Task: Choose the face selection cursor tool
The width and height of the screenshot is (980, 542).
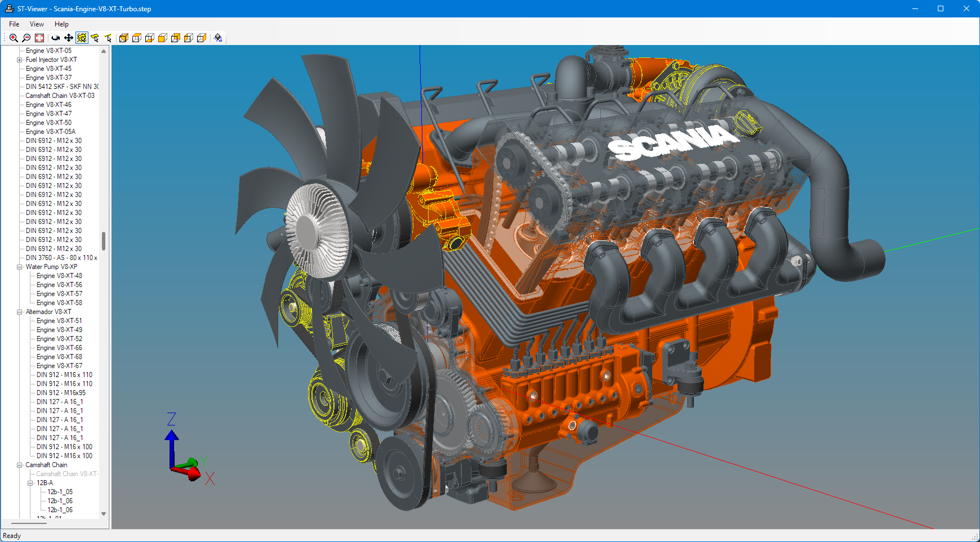Action: [95, 38]
